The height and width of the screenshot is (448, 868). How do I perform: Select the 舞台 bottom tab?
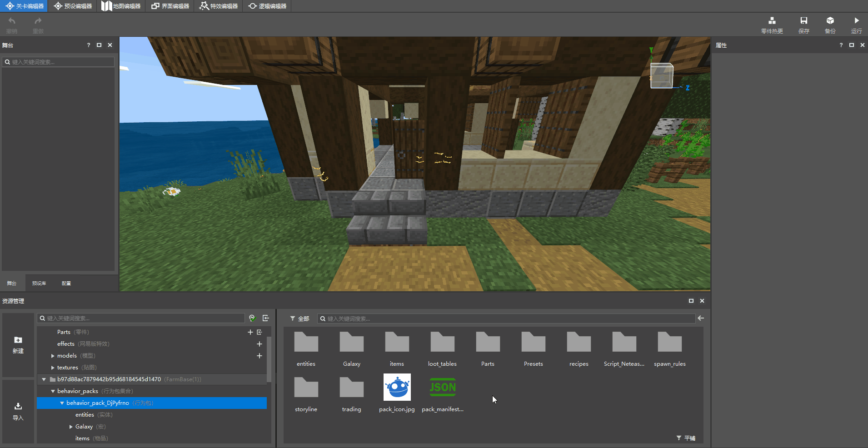pos(12,283)
